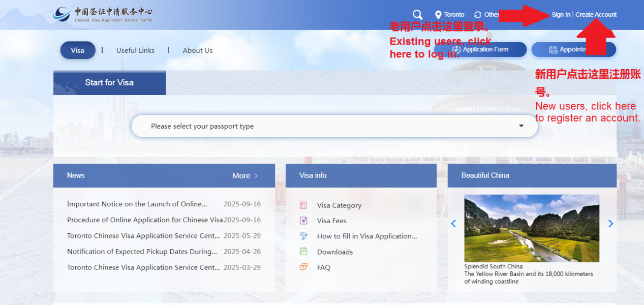644x305 pixels.
Task: Click the switch-center icon beside Other
Action: click(478, 15)
